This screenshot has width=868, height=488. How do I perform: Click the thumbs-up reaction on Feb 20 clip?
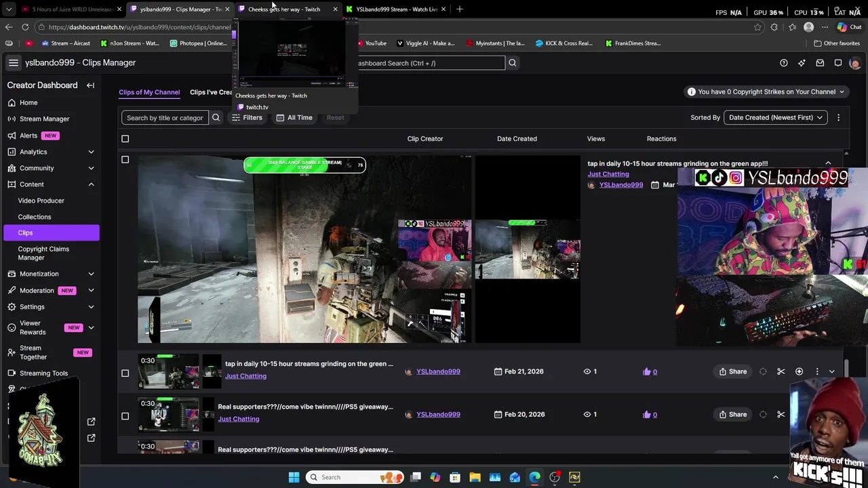[x=650, y=414]
